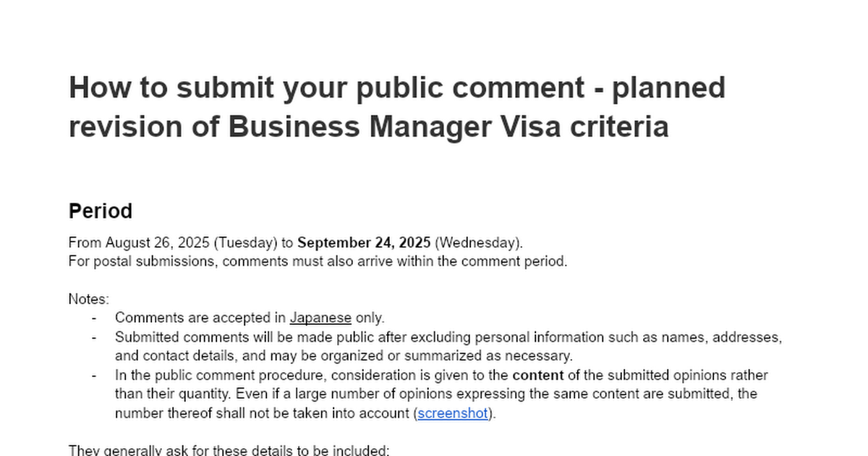This screenshot has width=868, height=456.
Task: Click the word "(Wednesday)" in the period line
Action: (478, 242)
